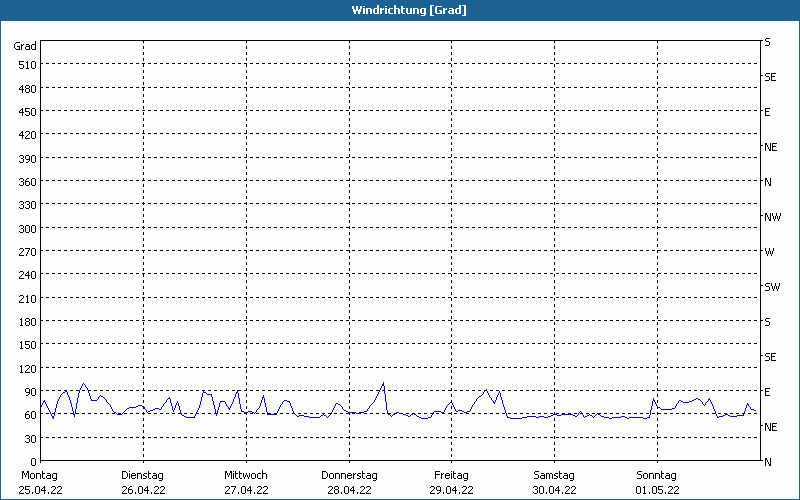Click the chart title Windrichtung [Grad]

click(x=409, y=10)
